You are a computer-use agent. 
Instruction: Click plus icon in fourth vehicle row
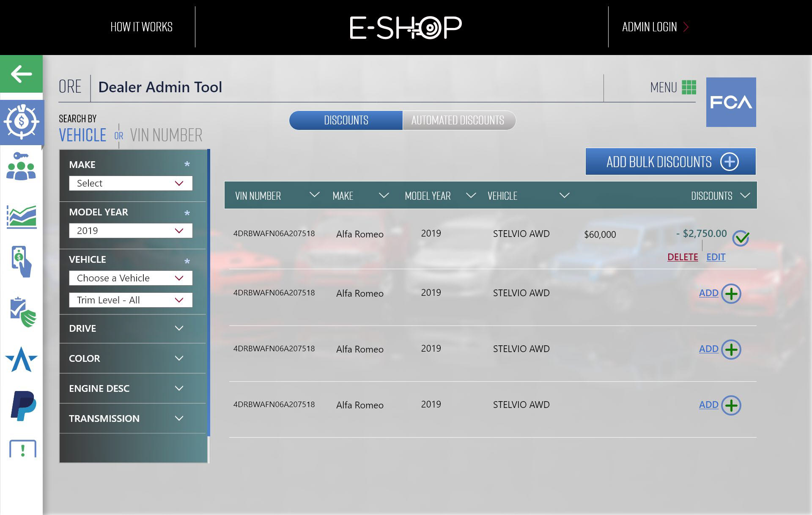coord(731,405)
